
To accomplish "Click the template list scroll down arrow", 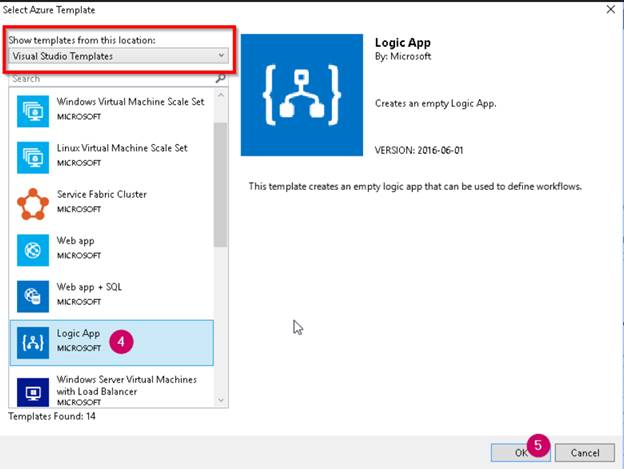I will click(x=221, y=400).
